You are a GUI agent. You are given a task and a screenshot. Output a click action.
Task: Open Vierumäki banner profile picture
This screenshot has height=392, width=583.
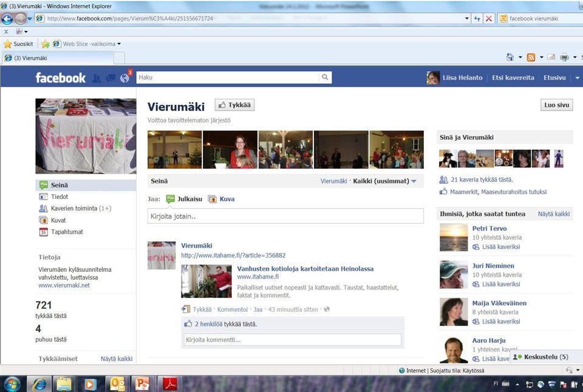(x=86, y=136)
